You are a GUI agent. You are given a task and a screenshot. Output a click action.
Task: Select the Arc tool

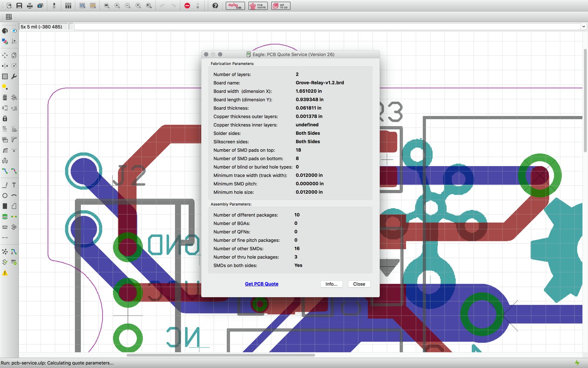[x=14, y=196]
